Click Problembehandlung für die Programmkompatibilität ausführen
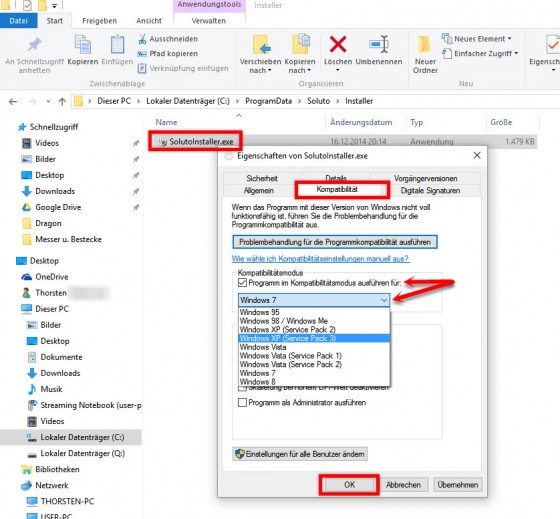This screenshot has width=560, height=519. coord(335,242)
